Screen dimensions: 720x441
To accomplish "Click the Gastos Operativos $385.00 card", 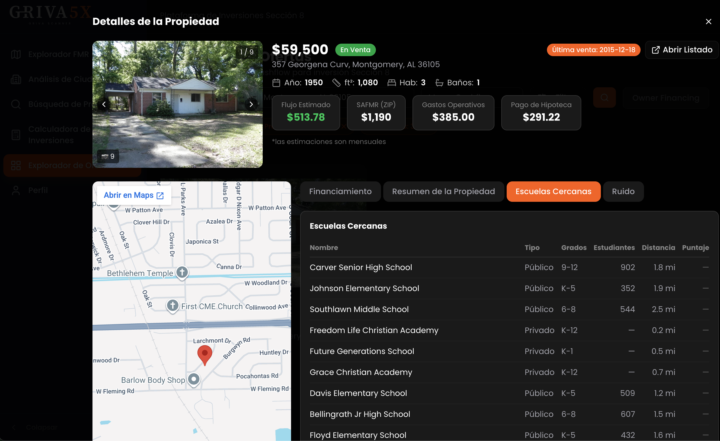I will (453, 113).
